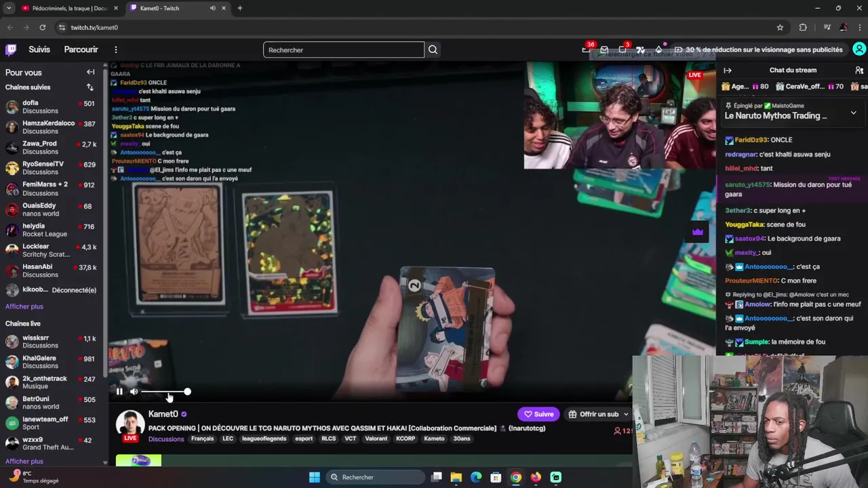This screenshot has height=488, width=868.
Task: Open Microsoft Store from the taskbar
Action: pos(496,477)
